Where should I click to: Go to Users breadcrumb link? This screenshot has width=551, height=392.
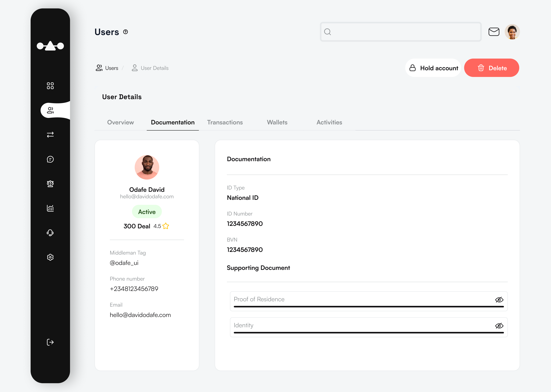tap(112, 68)
